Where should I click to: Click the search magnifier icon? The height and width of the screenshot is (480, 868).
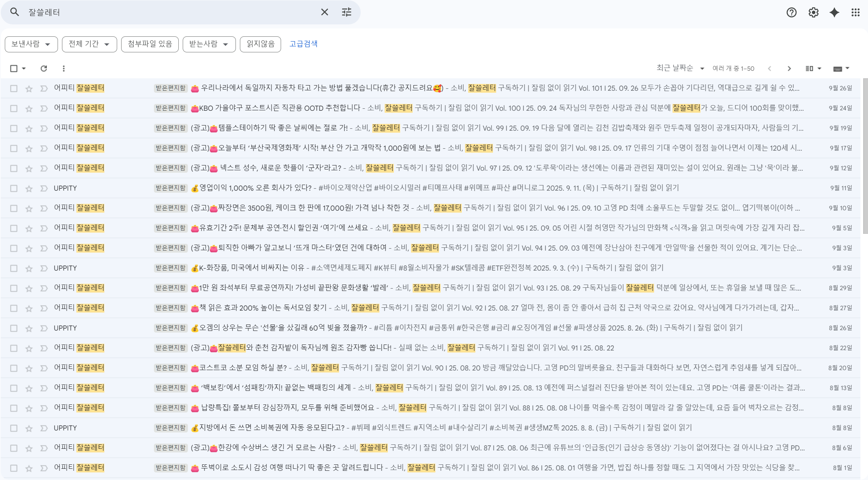tap(15, 12)
